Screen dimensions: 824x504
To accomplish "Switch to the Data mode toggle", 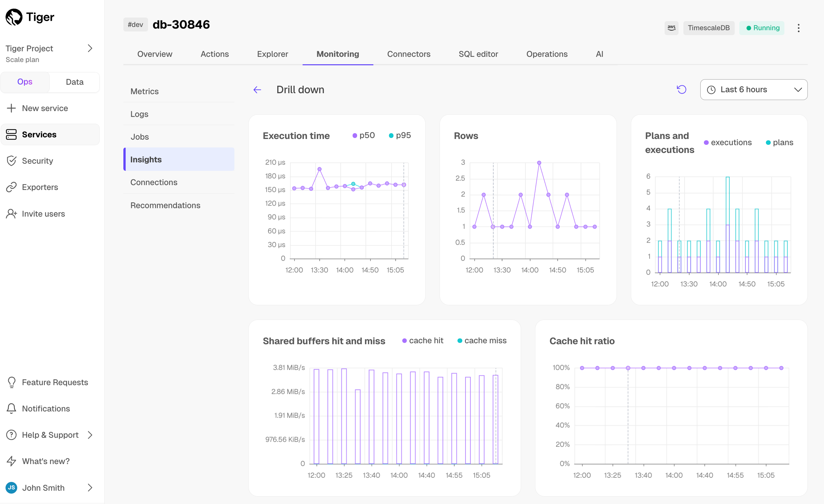I will tap(74, 82).
